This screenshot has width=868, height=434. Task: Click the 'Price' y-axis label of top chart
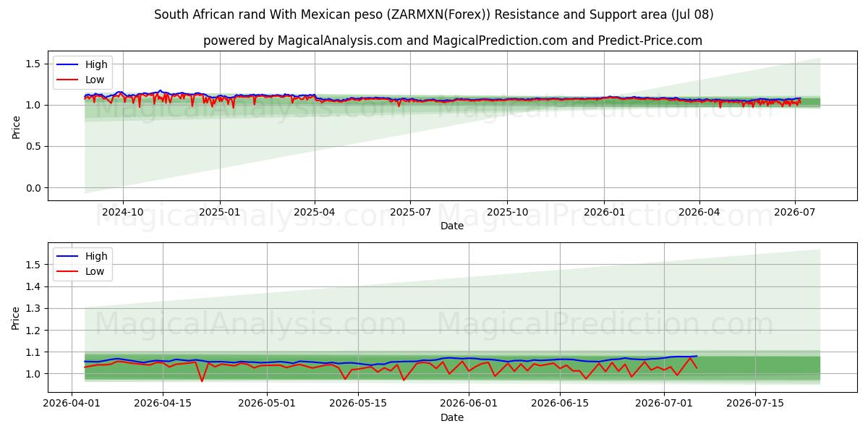[16, 127]
